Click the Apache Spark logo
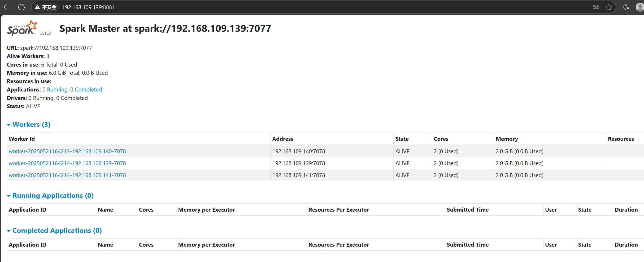This screenshot has width=644, height=262. 22,28
